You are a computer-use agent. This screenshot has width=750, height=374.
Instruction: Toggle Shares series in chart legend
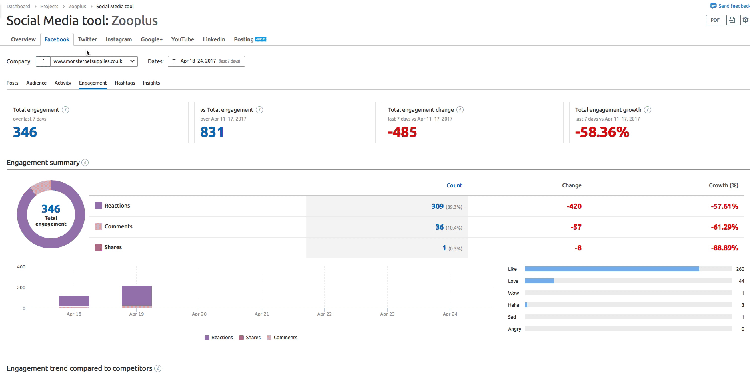click(x=251, y=337)
